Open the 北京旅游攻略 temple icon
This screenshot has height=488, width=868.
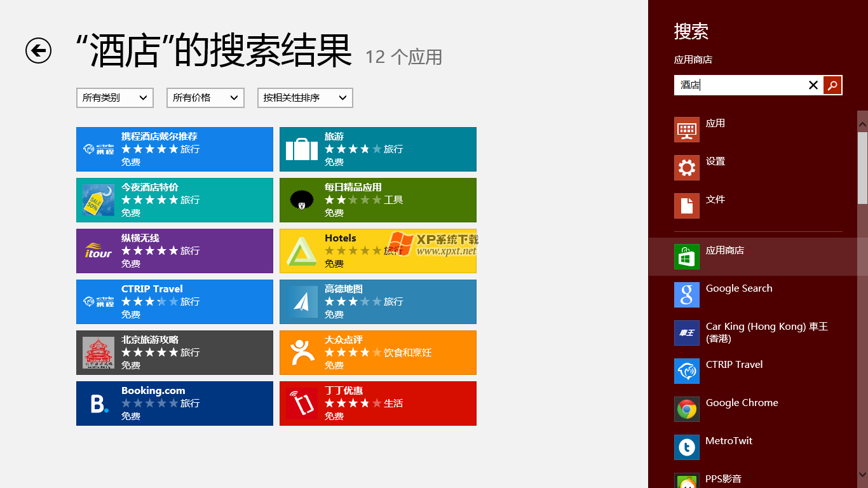(x=98, y=353)
